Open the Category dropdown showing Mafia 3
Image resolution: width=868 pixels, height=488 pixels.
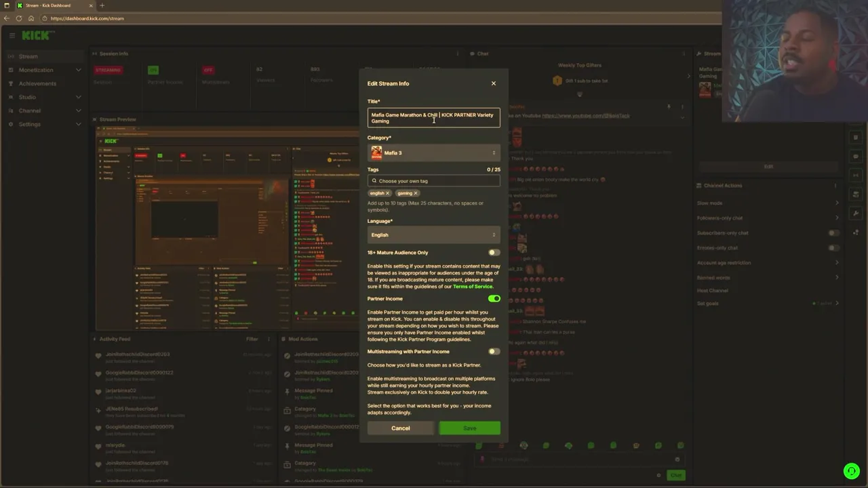coord(434,153)
